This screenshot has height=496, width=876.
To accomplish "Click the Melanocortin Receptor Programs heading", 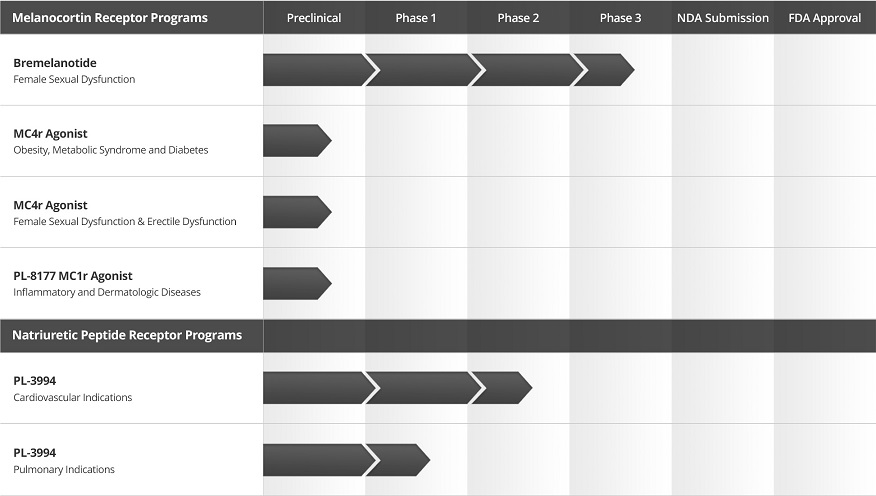I will [x=110, y=18].
